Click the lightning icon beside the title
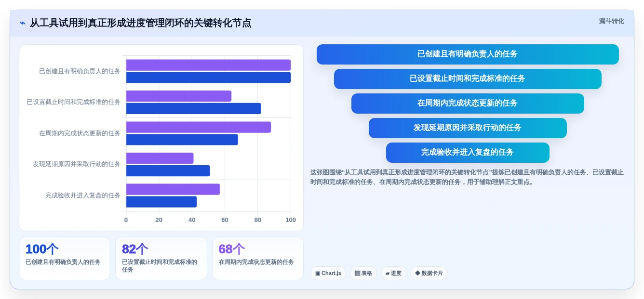 coord(23,23)
